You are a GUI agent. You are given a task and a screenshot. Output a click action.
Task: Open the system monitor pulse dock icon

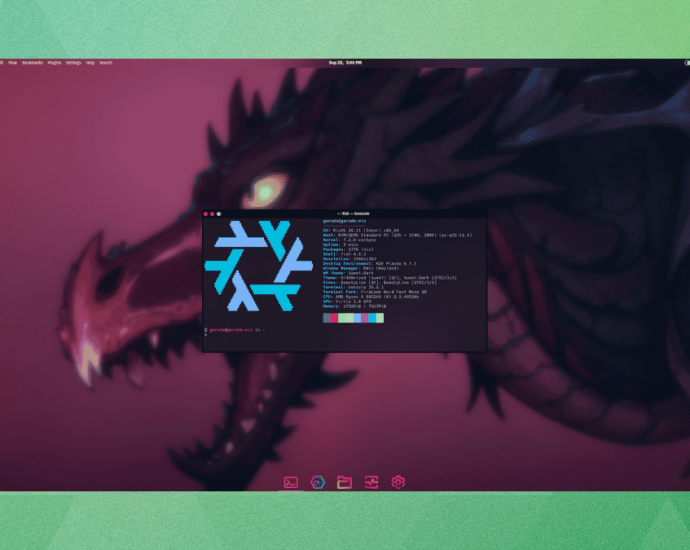click(371, 482)
